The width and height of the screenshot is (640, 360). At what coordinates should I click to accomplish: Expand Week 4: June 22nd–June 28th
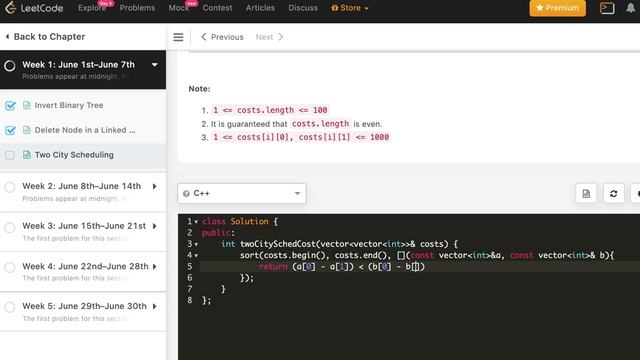155,267
